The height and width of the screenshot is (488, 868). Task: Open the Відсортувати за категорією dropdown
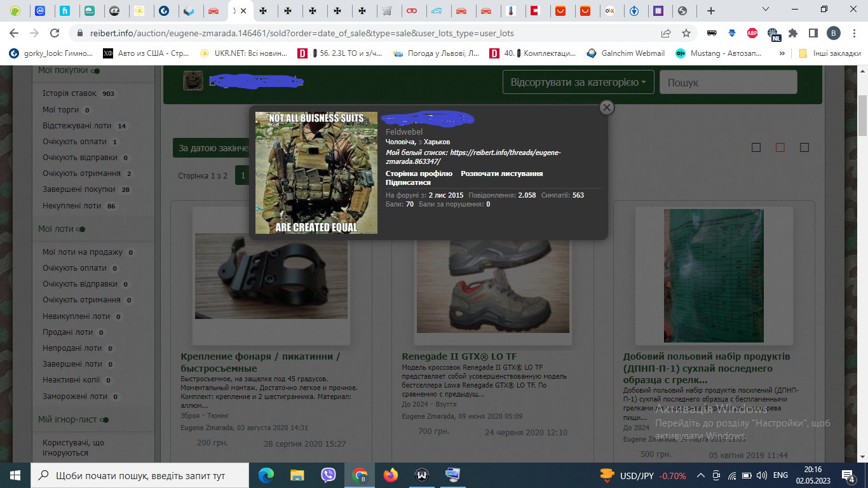[x=578, y=82]
